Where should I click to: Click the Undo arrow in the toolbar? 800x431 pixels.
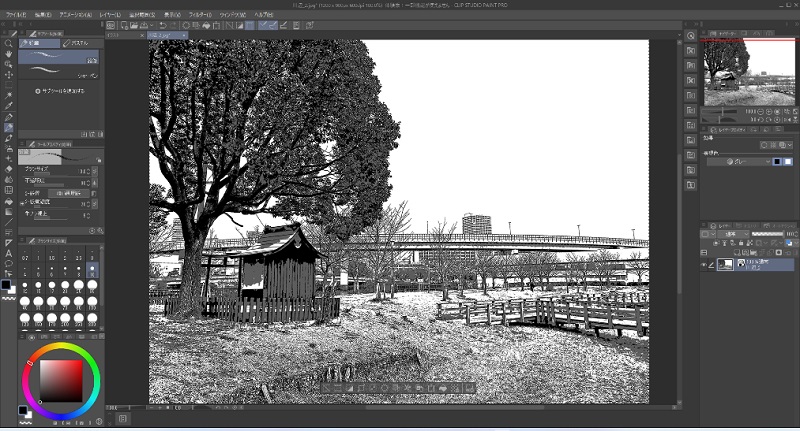[163, 25]
